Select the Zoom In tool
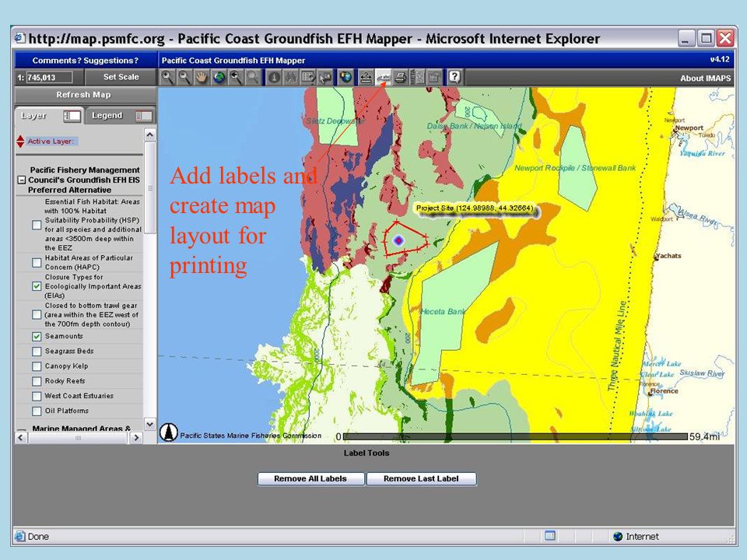This screenshot has height=560, width=747. pyautogui.click(x=167, y=77)
